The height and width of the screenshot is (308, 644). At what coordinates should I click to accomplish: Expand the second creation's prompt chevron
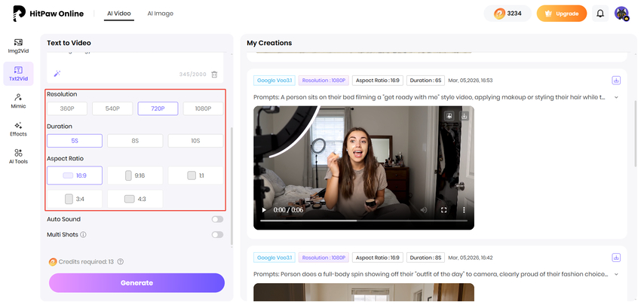(616, 275)
